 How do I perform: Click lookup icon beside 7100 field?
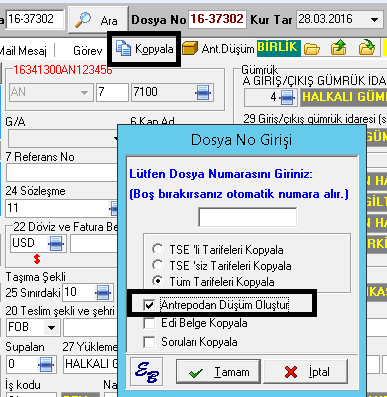point(203,92)
